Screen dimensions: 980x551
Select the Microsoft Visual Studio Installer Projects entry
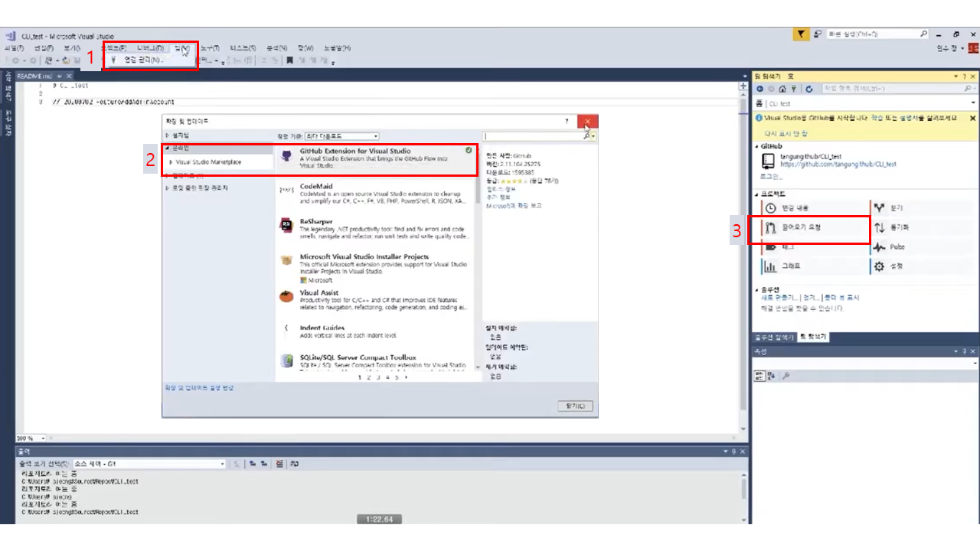point(375,269)
